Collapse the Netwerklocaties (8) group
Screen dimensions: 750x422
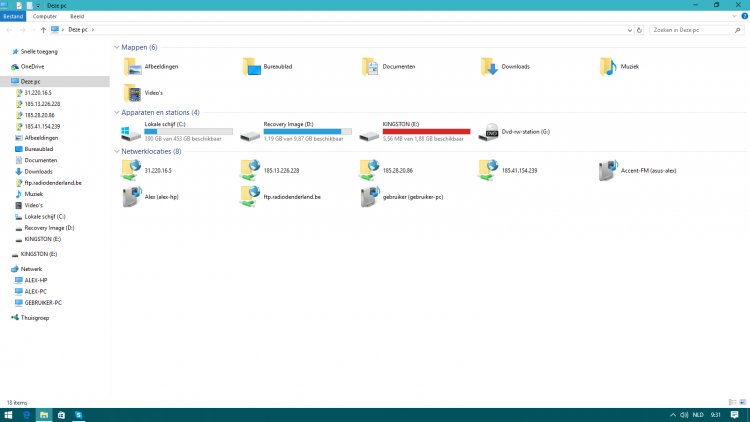point(116,151)
